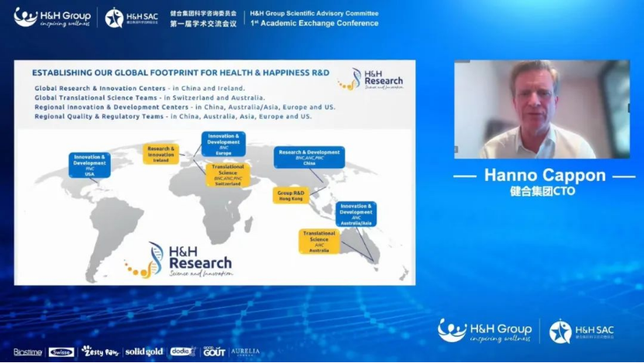Select the Group R&D Hong Kong box

[x=291, y=195]
